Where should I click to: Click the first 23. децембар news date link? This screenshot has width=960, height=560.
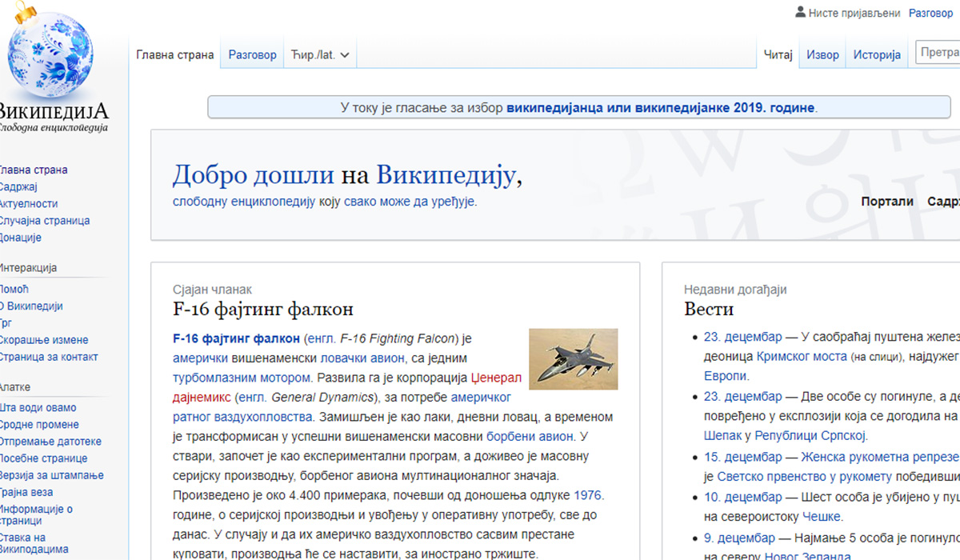[x=742, y=337]
